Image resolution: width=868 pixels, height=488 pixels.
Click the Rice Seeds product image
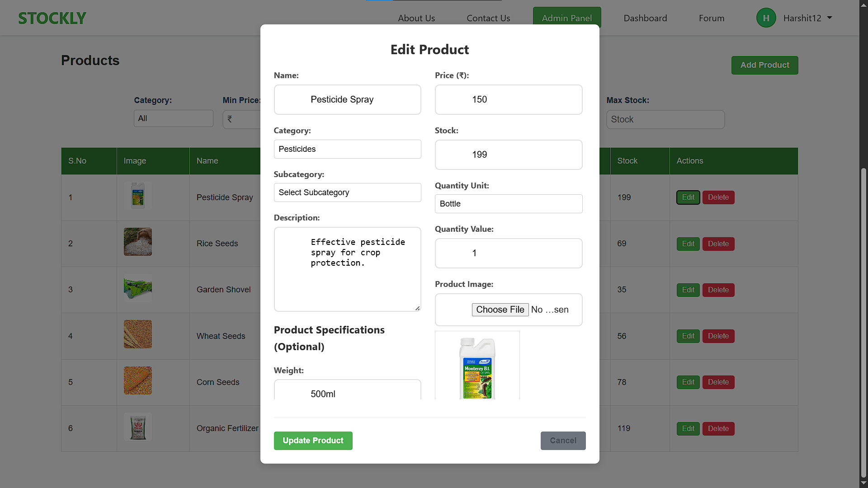[138, 242]
